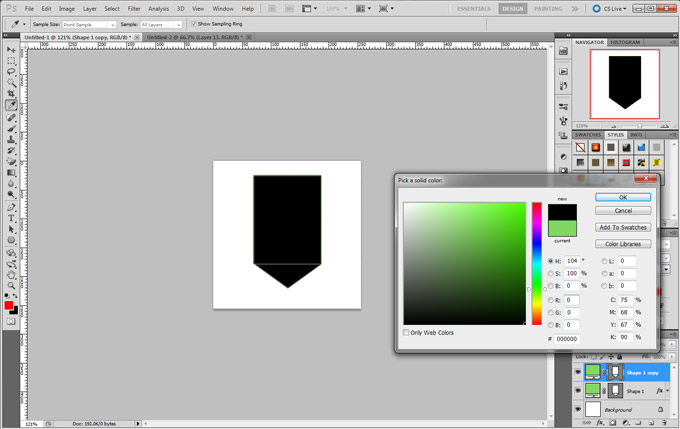Select the Gradient tool
The width and height of the screenshot is (680, 429).
[11, 173]
